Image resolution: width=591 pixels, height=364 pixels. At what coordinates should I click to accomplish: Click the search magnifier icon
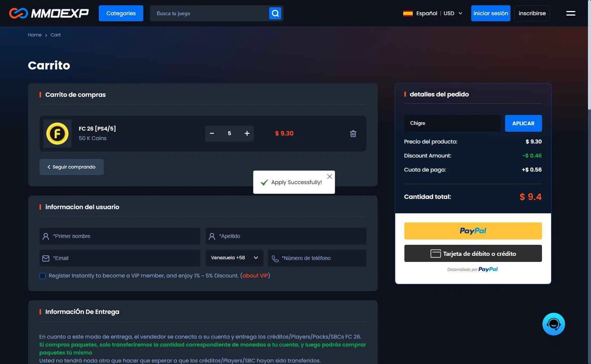click(x=275, y=13)
